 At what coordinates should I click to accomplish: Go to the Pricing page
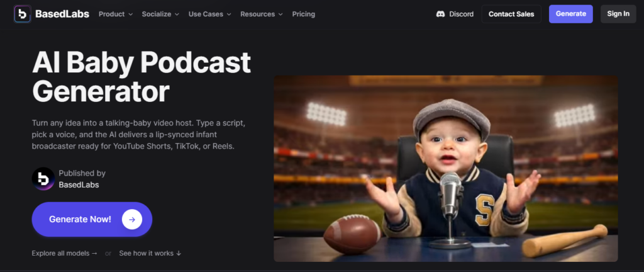tap(303, 14)
